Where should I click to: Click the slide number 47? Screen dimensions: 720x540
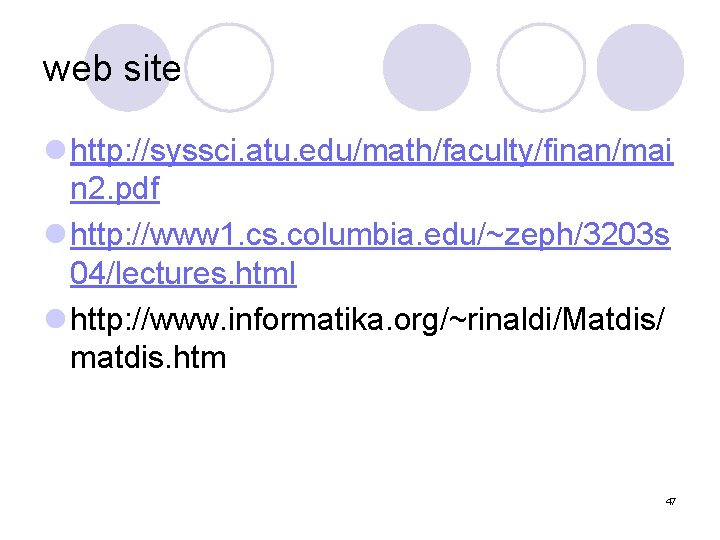point(670,501)
